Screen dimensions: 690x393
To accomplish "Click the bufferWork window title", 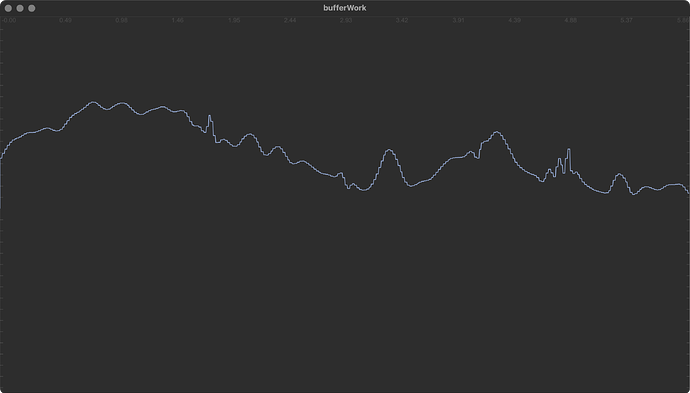I will (x=345, y=8).
